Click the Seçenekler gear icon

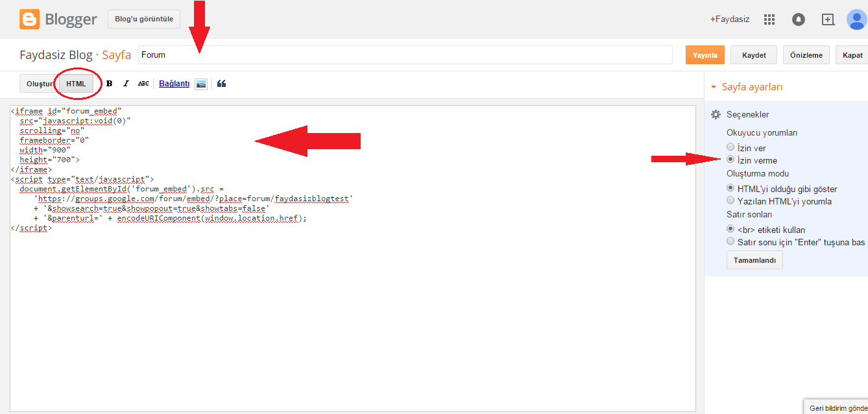tap(716, 114)
